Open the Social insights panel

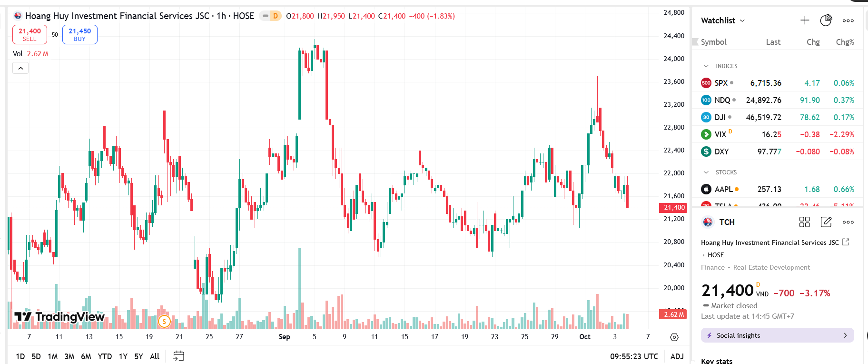pyautogui.click(x=777, y=335)
